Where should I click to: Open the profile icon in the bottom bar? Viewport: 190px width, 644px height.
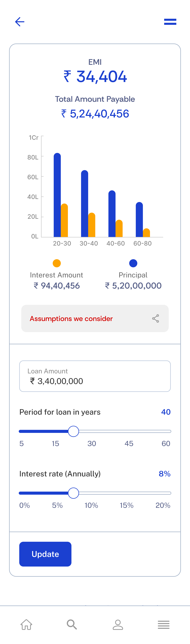click(x=118, y=624)
